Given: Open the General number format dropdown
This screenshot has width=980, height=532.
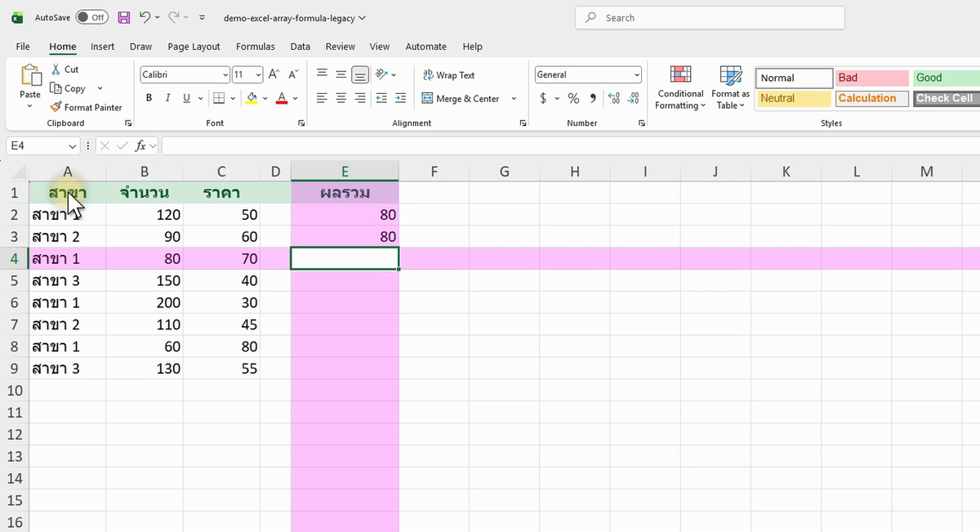Looking at the screenshot, I should point(637,75).
